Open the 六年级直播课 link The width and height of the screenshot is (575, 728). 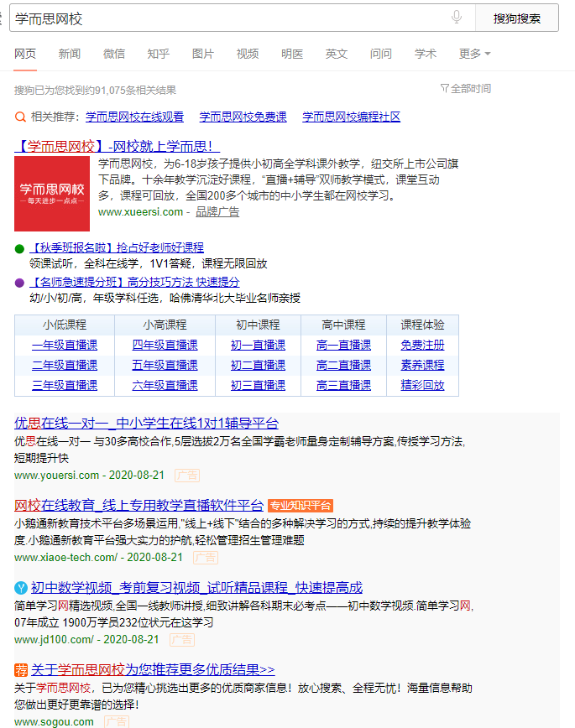165,386
